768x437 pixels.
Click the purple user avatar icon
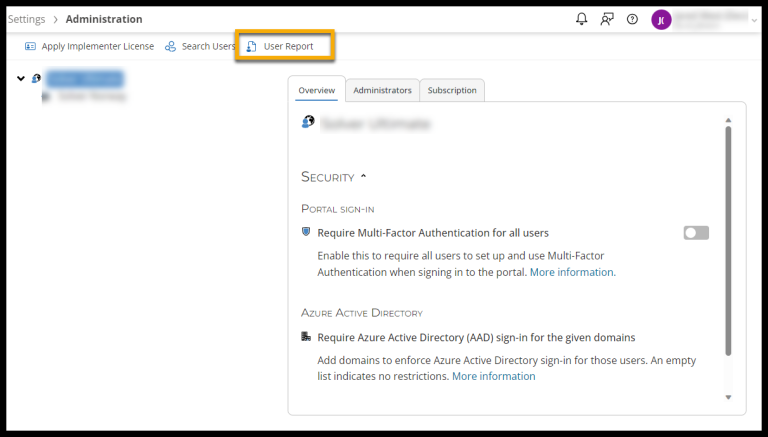[661, 20]
